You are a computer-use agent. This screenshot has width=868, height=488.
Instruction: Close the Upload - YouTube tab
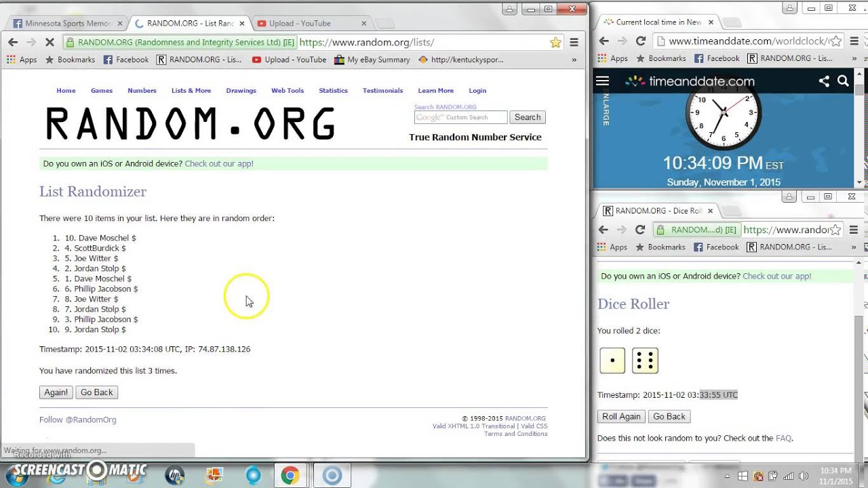pos(363,23)
